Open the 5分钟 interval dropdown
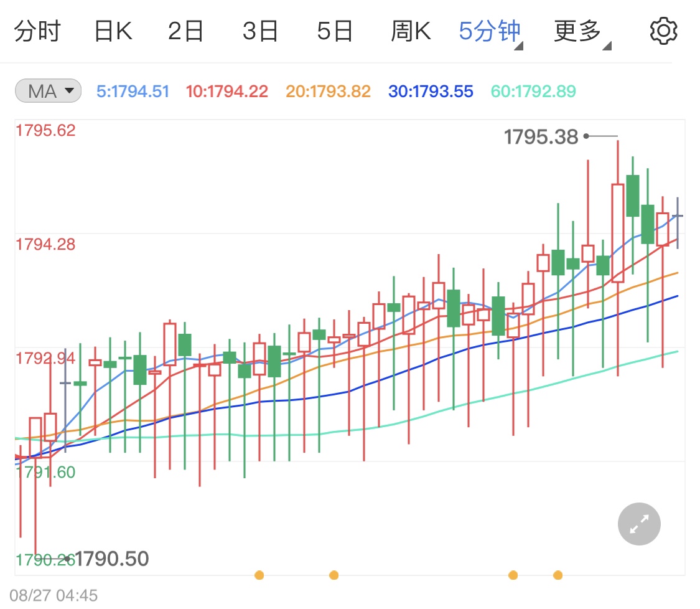 click(491, 32)
